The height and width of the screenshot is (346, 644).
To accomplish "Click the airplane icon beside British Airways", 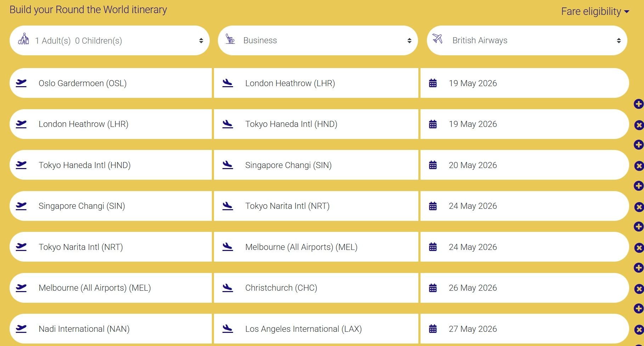I will 438,40.
